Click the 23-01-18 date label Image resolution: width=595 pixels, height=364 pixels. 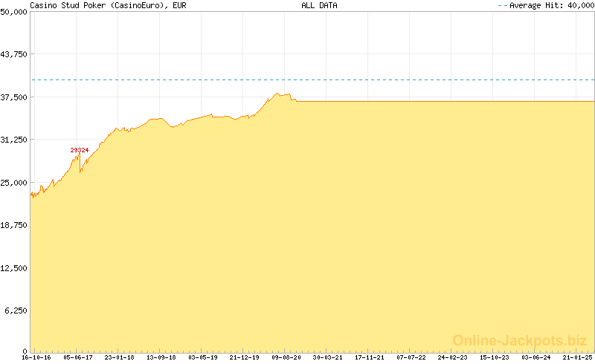119,357
